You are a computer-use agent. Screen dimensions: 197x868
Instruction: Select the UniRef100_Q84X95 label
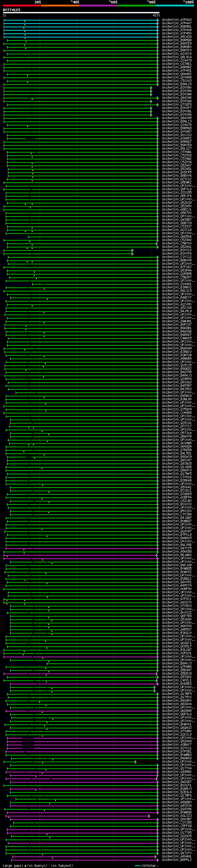coord(177,118)
